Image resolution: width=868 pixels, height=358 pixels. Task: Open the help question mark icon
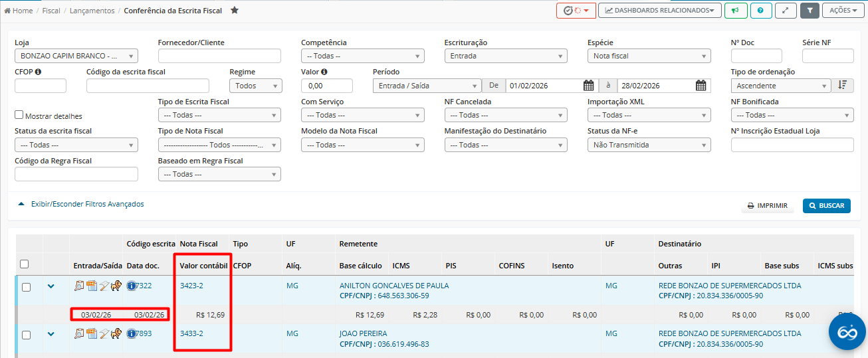pyautogui.click(x=761, y=11)
